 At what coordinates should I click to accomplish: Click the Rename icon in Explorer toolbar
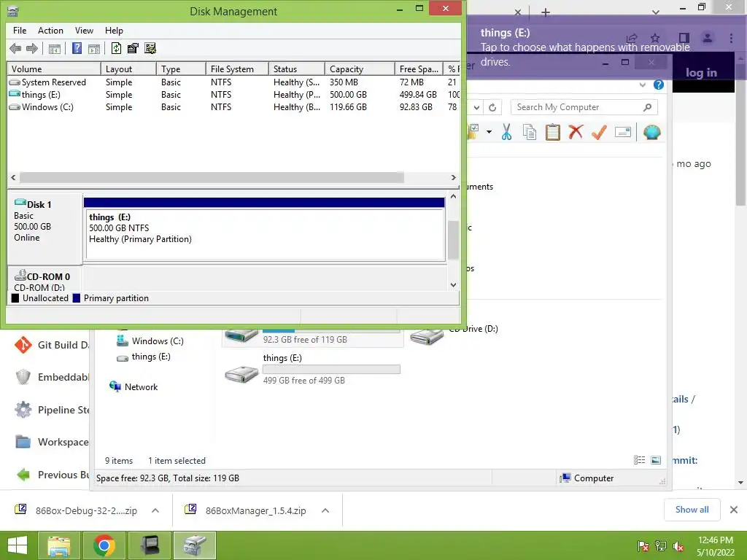tap(623, 132)
